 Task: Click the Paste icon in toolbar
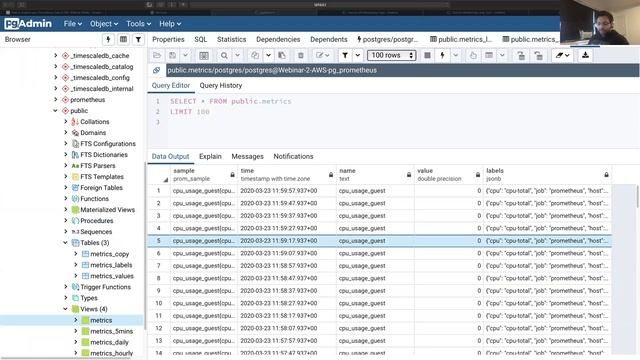(x=282, y=55)
